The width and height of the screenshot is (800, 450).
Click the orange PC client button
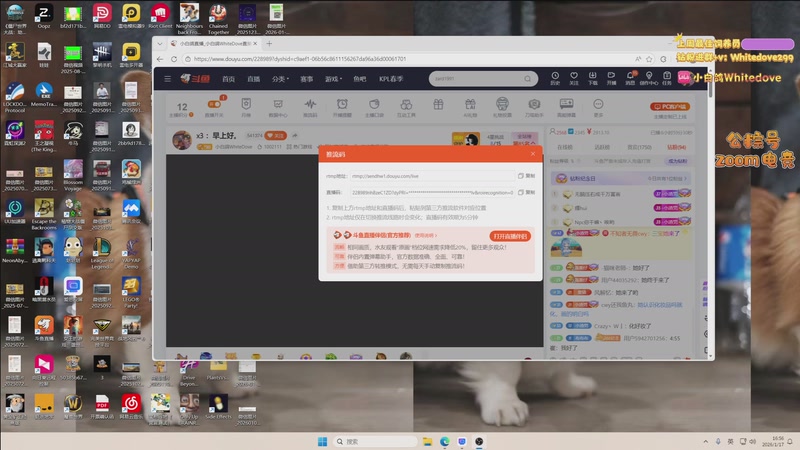pos(670,107)
